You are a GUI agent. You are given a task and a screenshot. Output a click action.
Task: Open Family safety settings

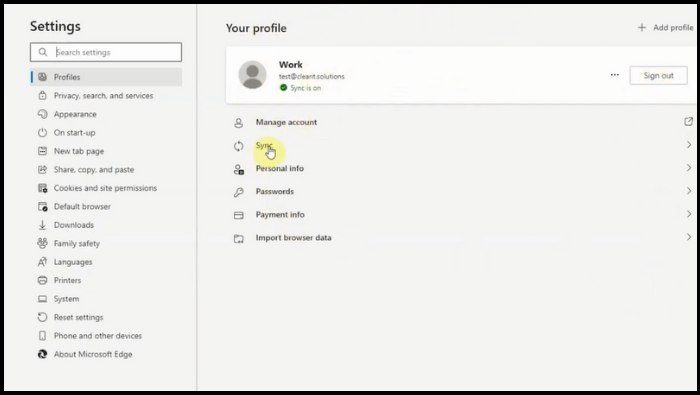tap(106, 243)
